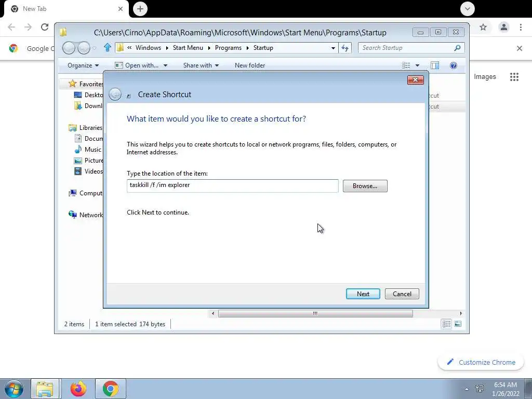This screenshot has width=532, height=399.
Task: Open Chrome's three-dot menu
Action: [521, 27]
